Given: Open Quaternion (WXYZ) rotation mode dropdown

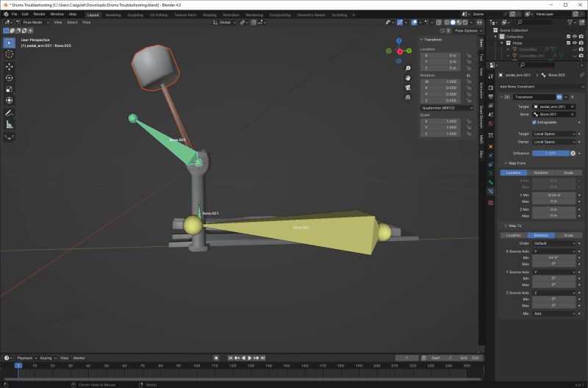Looking at the screenshot, I should (x=447, y=108).
